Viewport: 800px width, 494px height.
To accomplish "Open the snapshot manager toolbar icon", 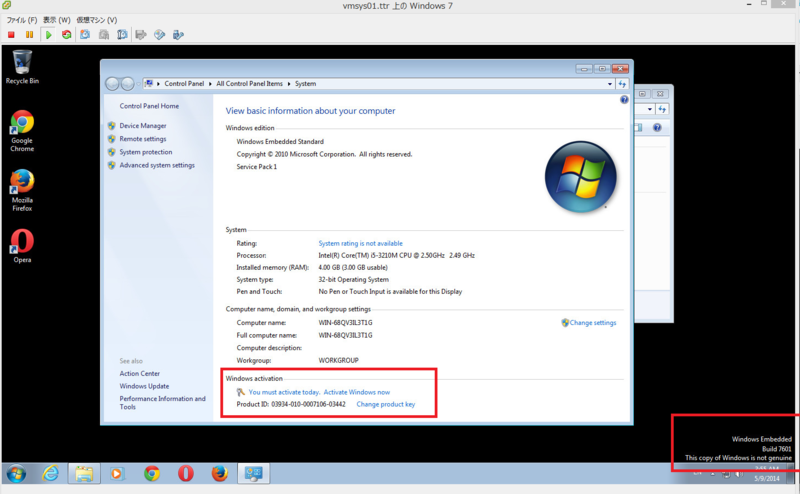I will pyautogui.click(x=122, y=35).
